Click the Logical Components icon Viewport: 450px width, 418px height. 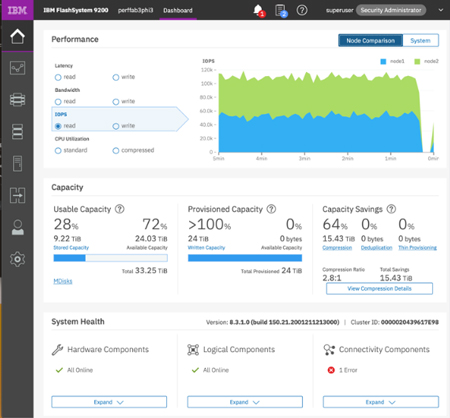point(193,350)
